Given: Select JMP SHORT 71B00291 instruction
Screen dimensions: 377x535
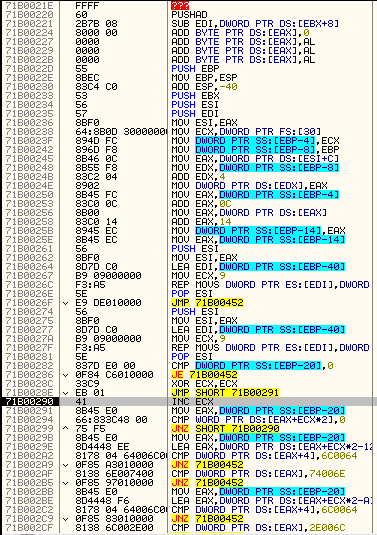Looking at the screenshot, I should (225, 393).
